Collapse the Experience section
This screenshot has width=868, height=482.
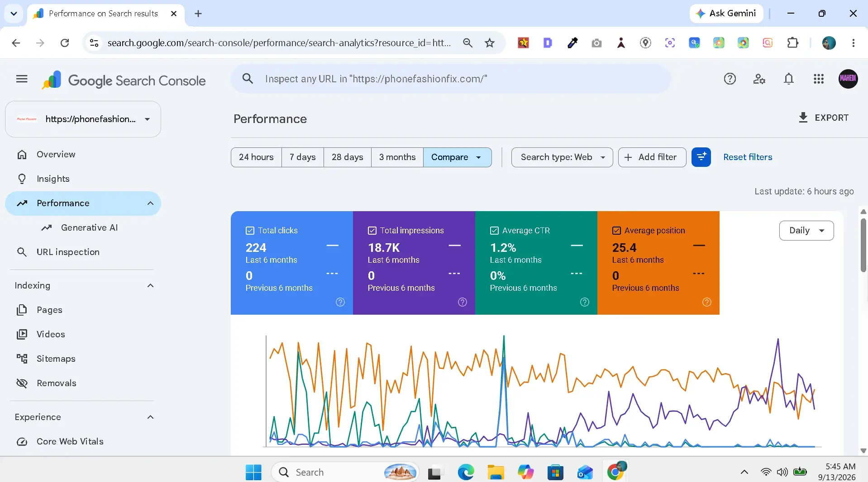click(x=150, y=417)
